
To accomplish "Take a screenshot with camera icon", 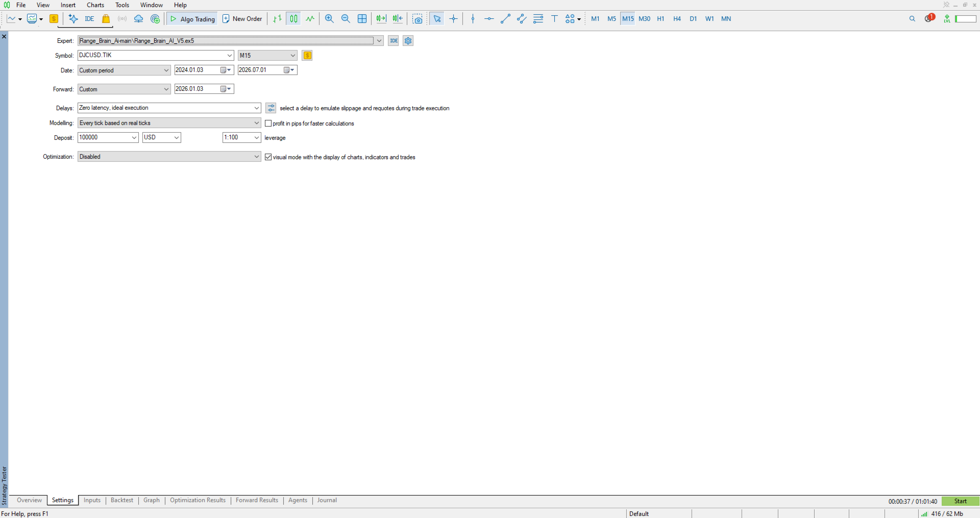I will click(x=418, y=19).
